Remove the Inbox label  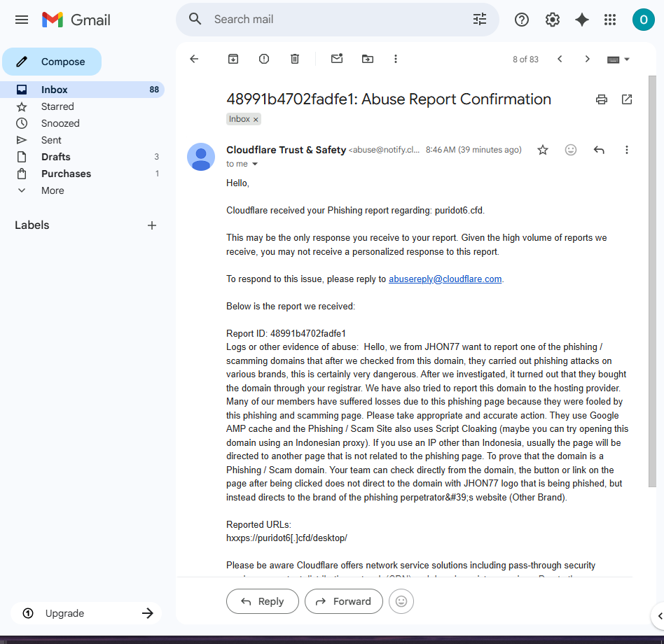coord(256,119)
